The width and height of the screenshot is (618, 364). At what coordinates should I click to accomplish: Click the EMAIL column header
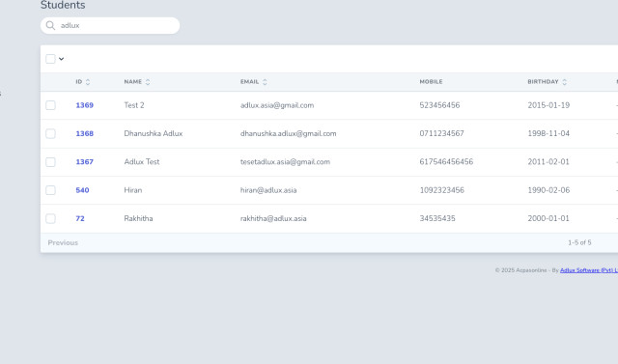pyautogui.click(x=249, y=82)
